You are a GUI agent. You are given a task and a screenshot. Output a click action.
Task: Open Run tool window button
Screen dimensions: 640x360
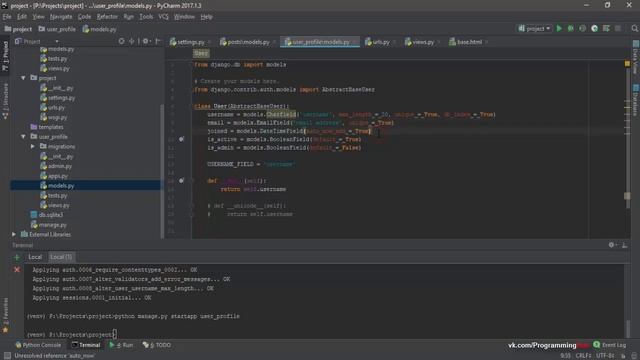(121, 345)
